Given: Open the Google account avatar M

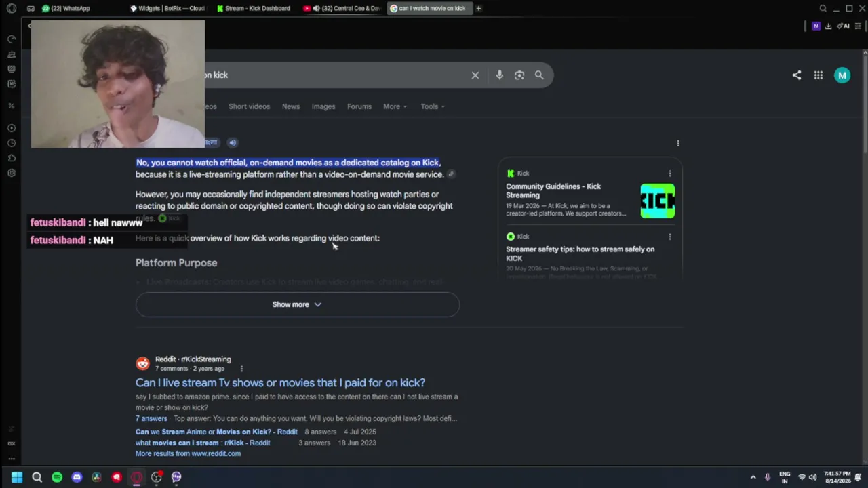Looking at the screenshot, I should pyautogui.click(x=842, y=75).
